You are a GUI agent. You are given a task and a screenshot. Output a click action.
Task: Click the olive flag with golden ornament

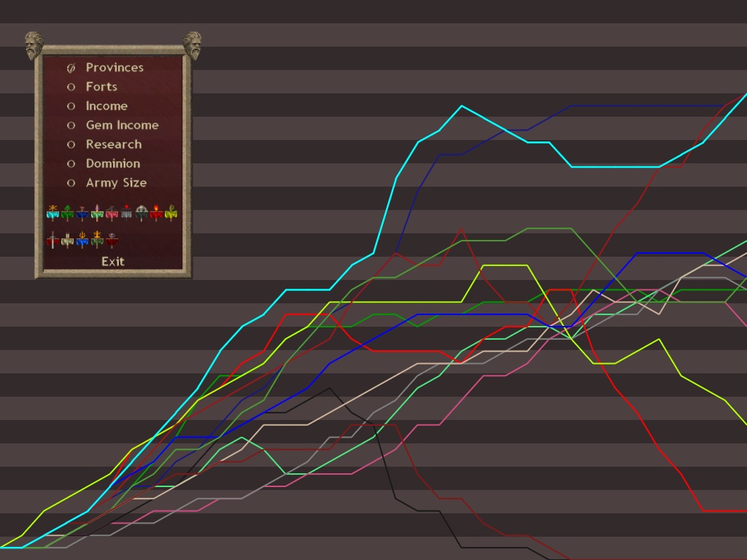97,239
